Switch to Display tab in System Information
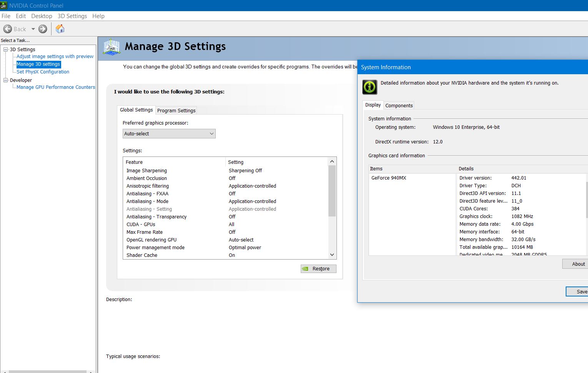Viewport: 588px width, 373px height. (x=373, y=105)
